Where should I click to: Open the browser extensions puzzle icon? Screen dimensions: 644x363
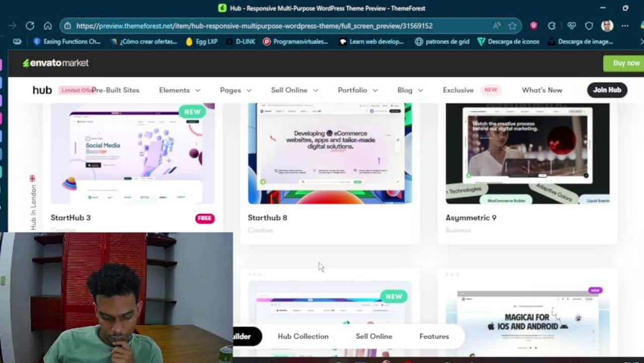552,26
